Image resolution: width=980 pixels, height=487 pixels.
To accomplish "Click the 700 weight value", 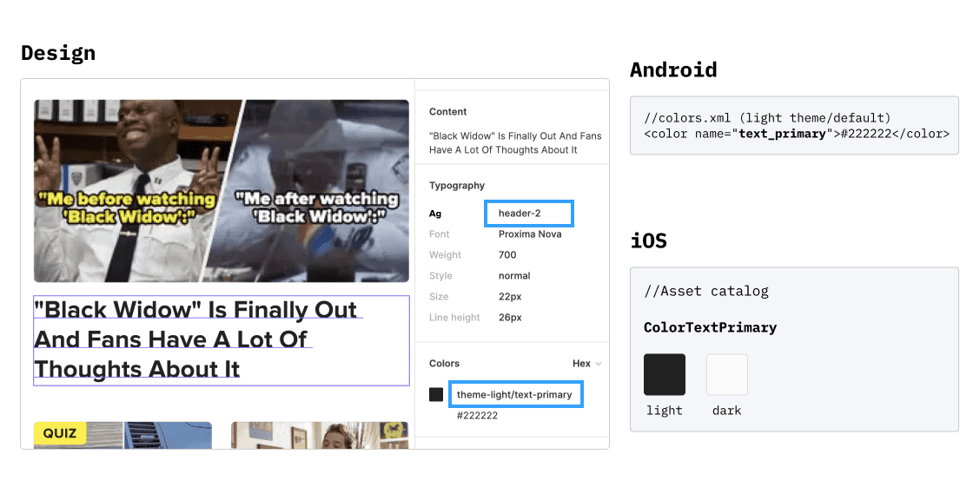I will pos(507,254).
